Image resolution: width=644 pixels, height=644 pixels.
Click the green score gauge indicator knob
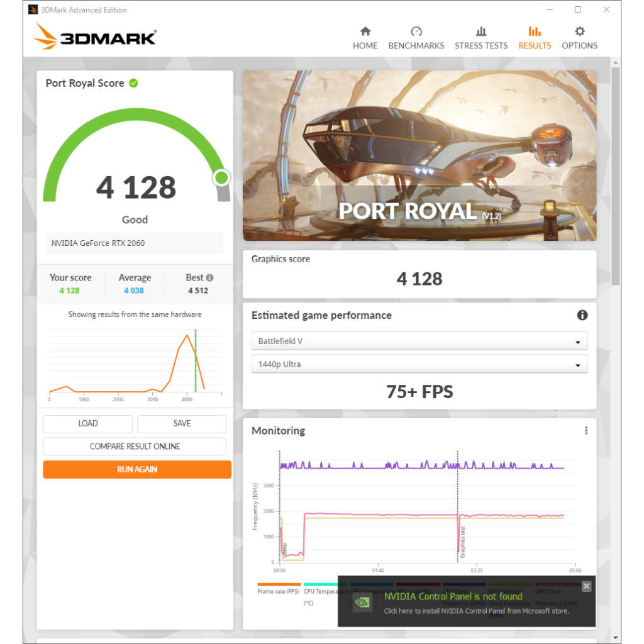click(x=222, y=178)
